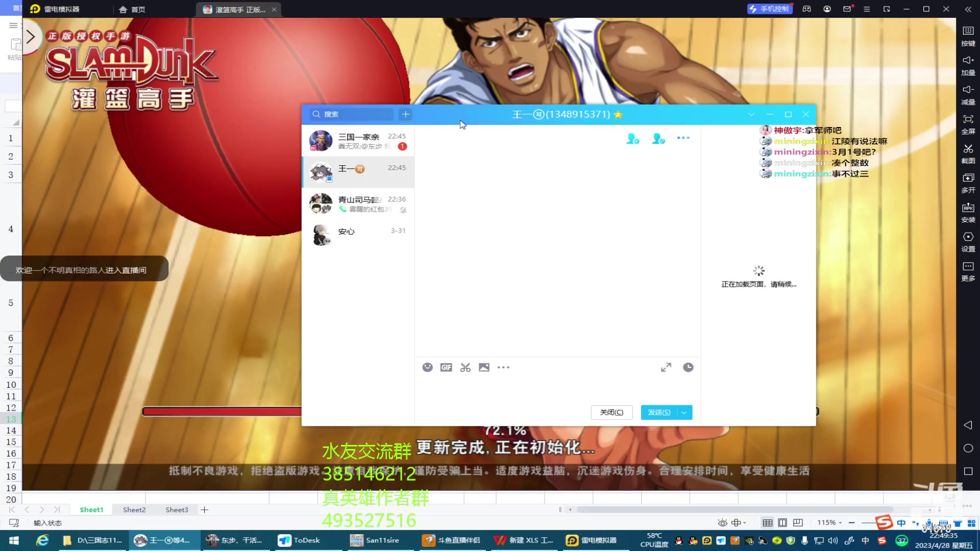Open chat header three dots menu
980x551 pixels.
[683, 138]
